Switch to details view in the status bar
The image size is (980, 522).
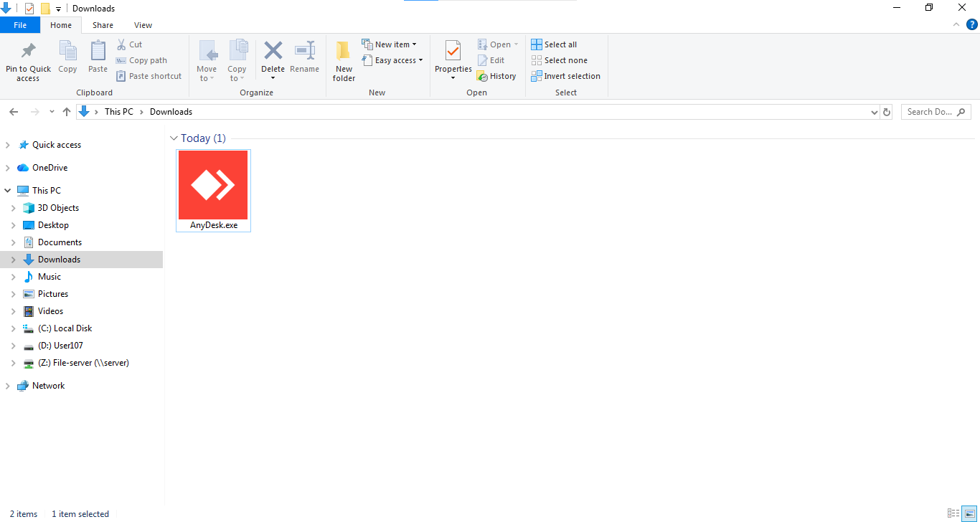pos(953,513)
